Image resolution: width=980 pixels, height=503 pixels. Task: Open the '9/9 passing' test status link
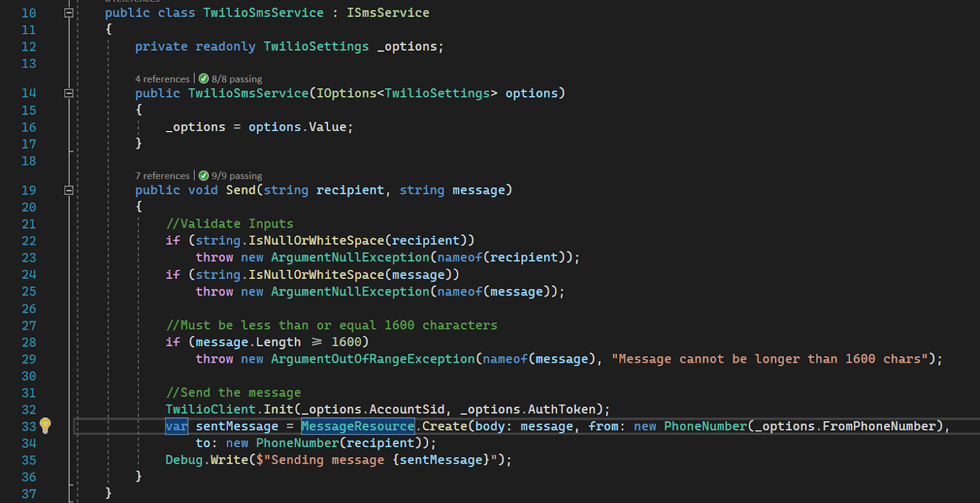237,176
